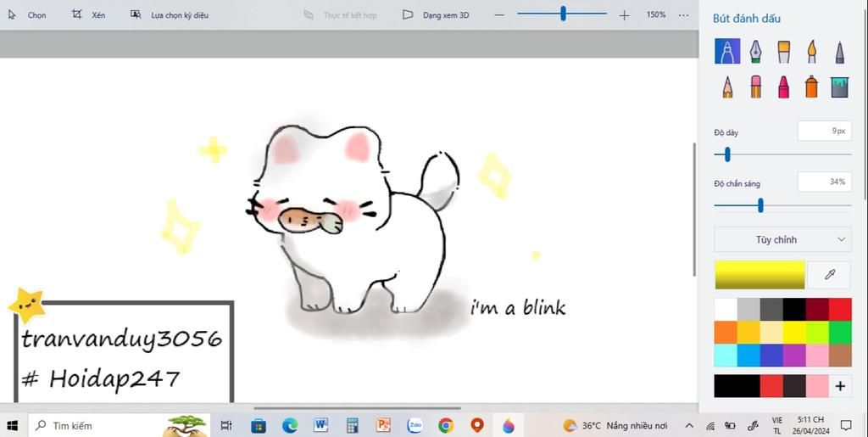Select the Eraser tool
This screenshot has height=437, width=868.
click(755, 87)
